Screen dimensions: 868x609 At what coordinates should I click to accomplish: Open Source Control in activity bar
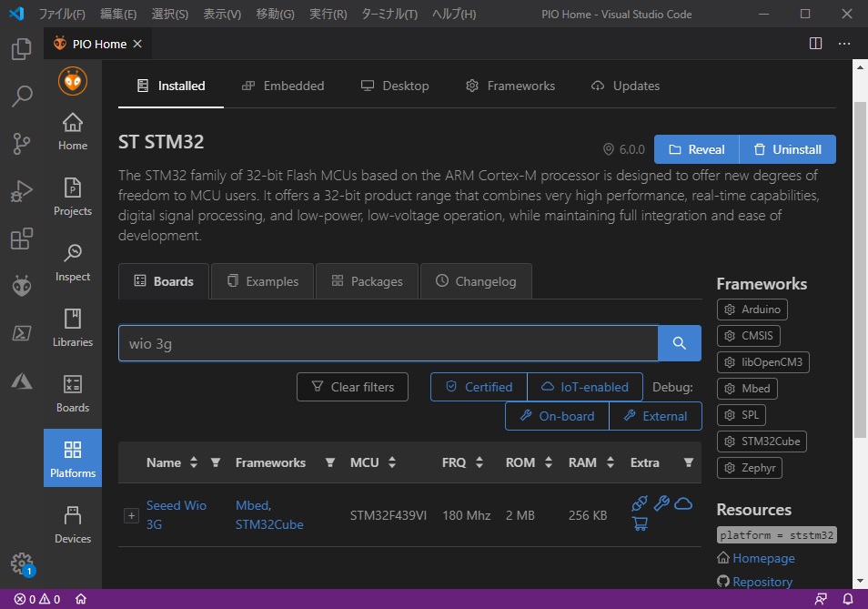pos(22,144)
